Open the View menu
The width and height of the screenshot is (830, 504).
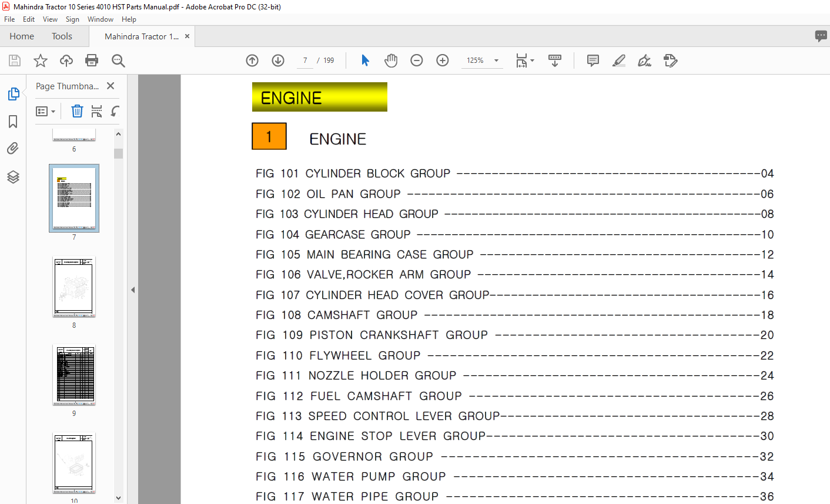[51, 19]
